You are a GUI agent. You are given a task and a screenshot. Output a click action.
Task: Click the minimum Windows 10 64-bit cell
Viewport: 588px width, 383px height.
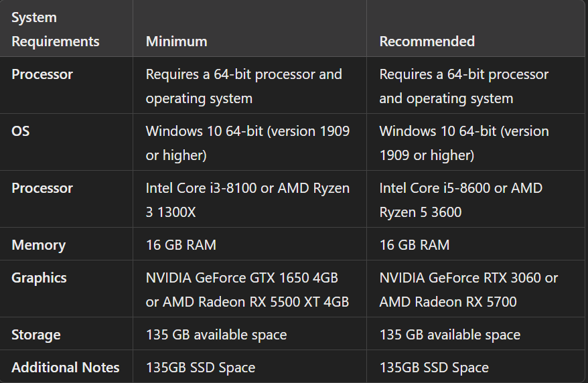pyautogui.click(x=247, y=143)
